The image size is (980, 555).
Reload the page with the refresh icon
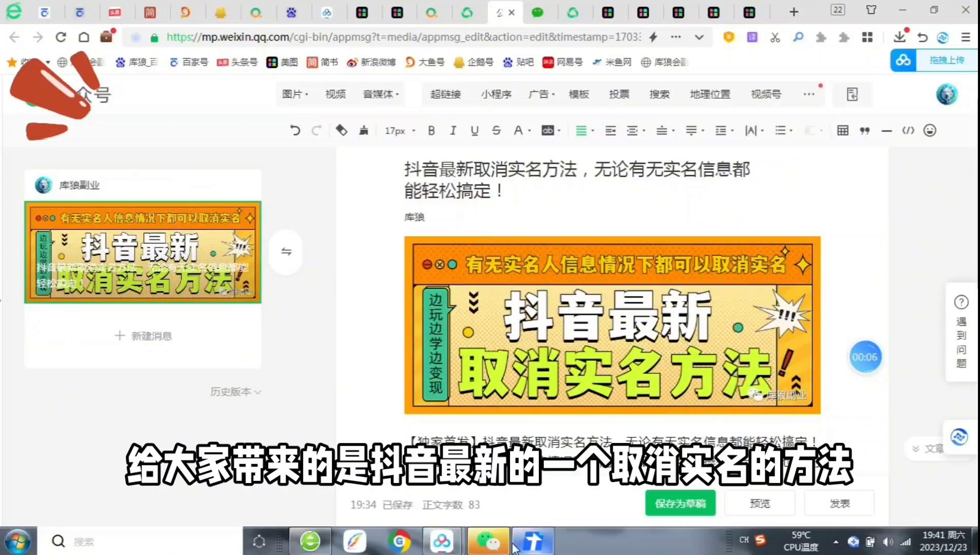(61, 37)
